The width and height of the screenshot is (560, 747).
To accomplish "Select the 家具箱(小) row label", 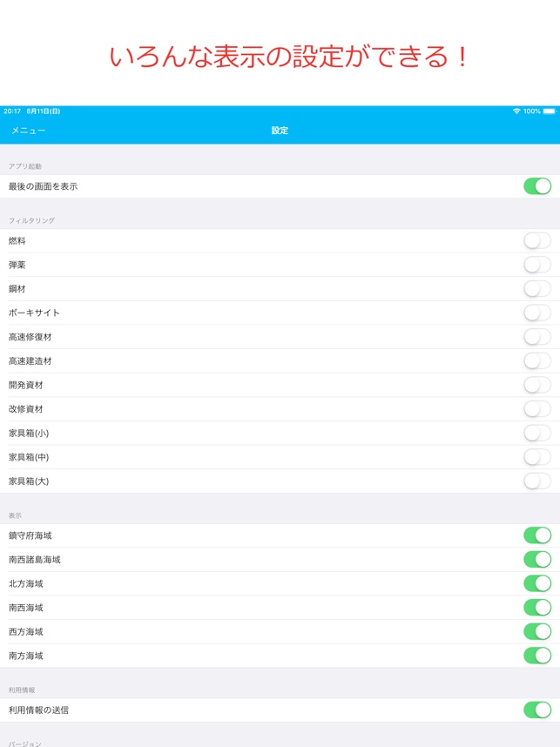I will coord(29,433).
